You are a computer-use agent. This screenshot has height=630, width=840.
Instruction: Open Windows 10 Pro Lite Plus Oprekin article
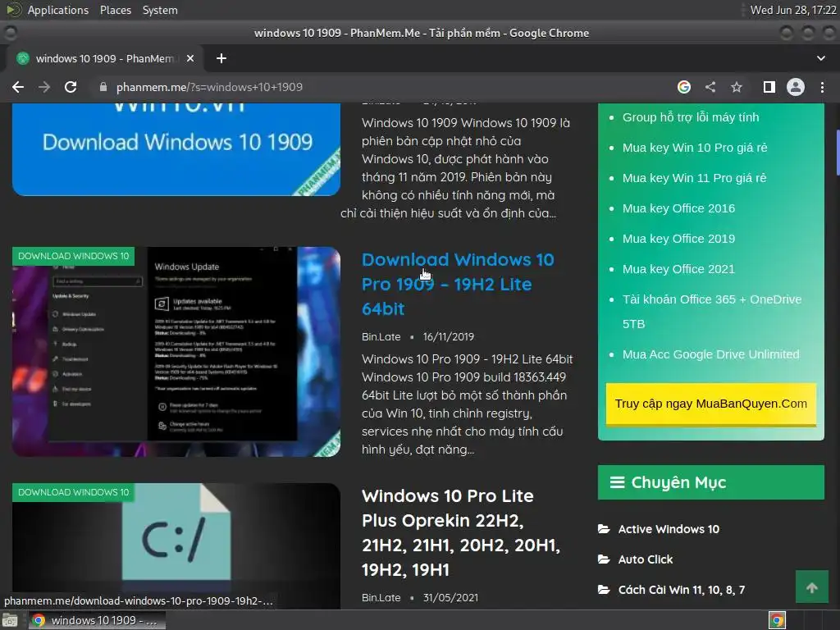click(461, 532)
